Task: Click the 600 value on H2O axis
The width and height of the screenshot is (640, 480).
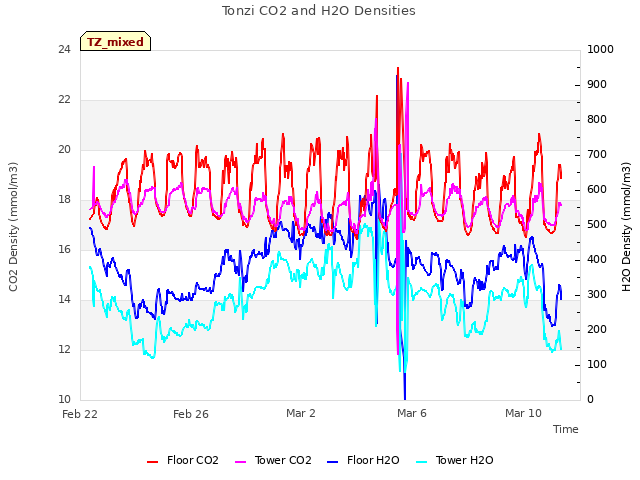Action: coord(597,190)
